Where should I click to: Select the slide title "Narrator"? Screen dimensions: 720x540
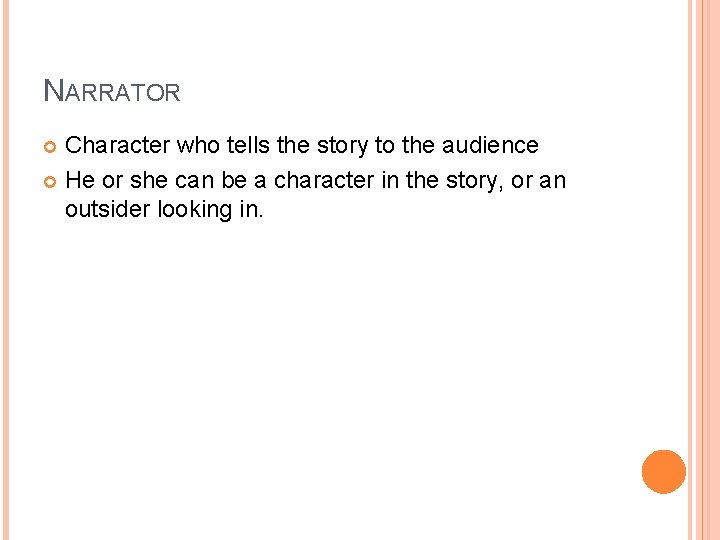(x=112, y=93)
